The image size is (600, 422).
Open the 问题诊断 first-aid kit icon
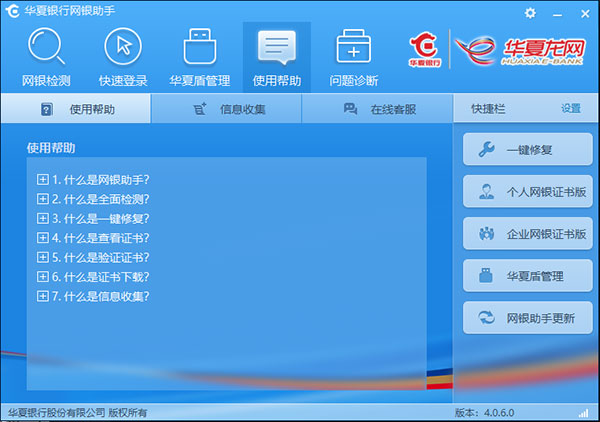point(354,46)
